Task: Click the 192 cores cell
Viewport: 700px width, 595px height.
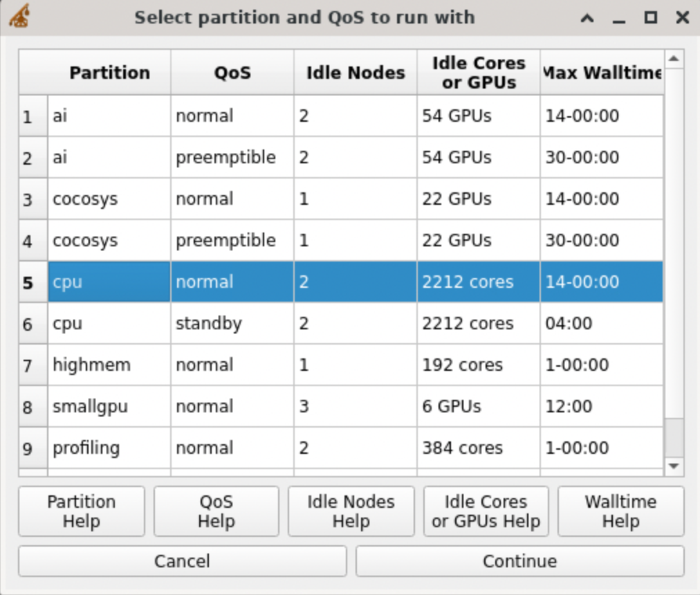Action: (x=479, y=365)
